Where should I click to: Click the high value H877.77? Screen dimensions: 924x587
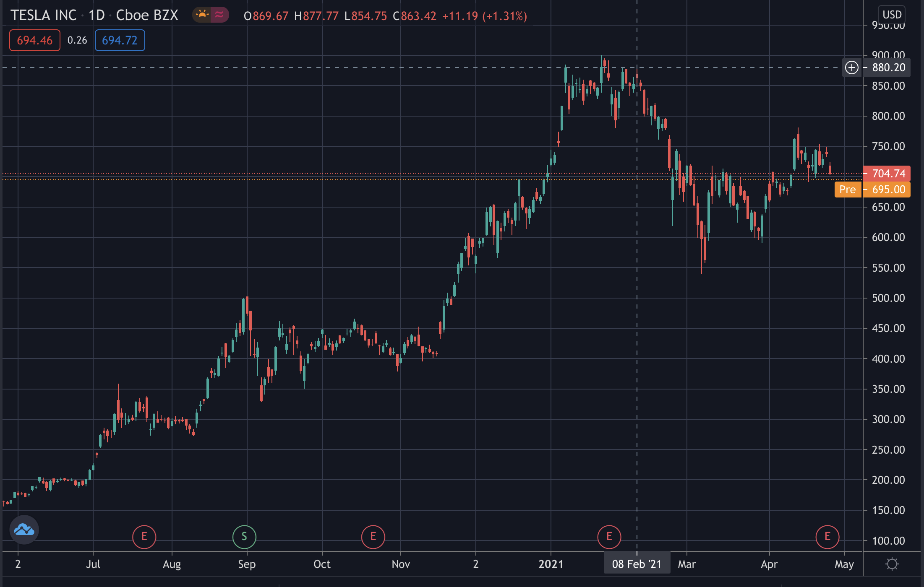pyautogui.click(x=316, y=16)
